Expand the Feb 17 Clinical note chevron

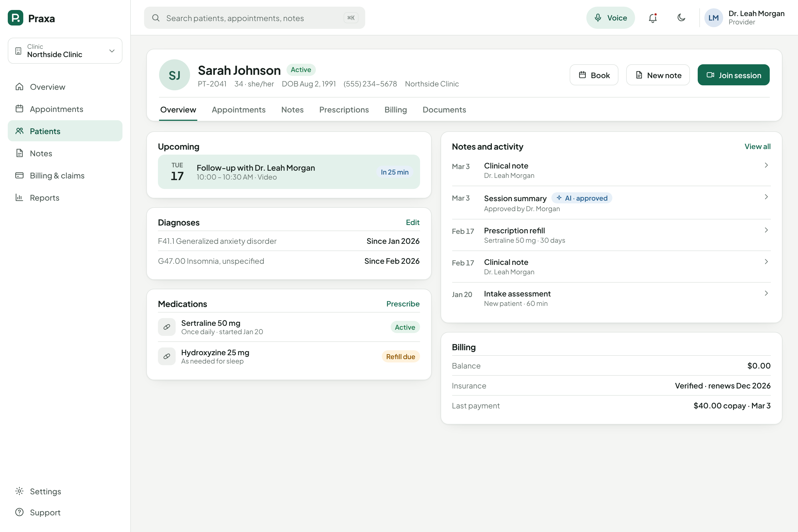click(766, 262)
